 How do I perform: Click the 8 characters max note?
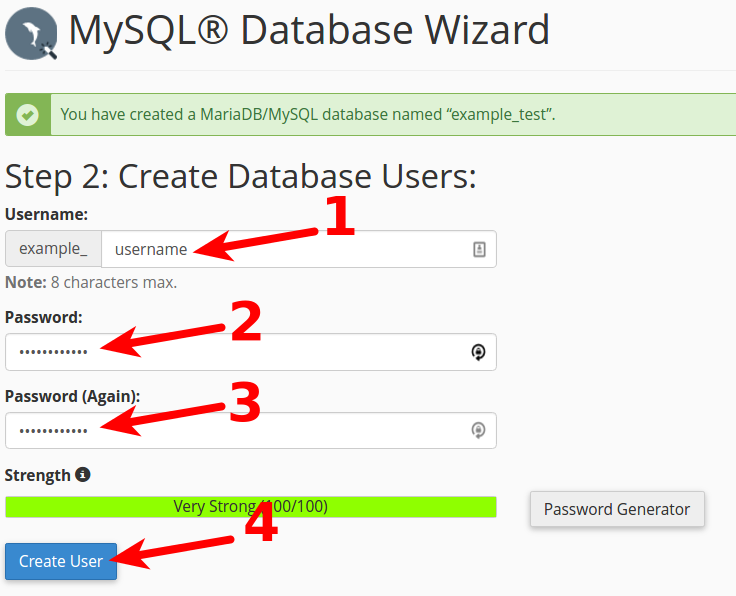pyautogui.click(x=91, y=283)
